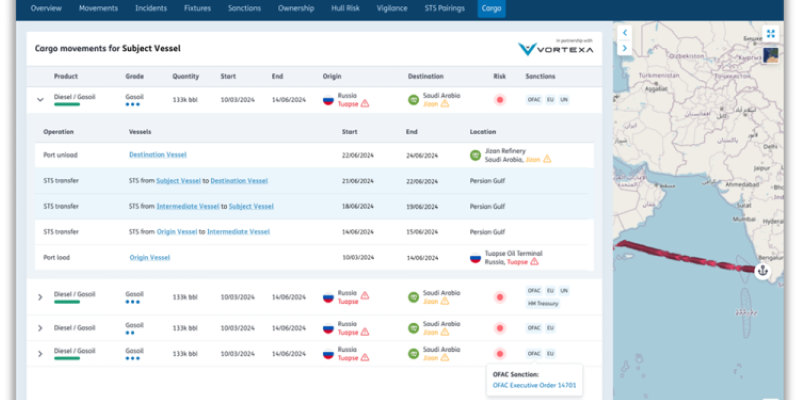Expand the last Diesel / Gasoil cargo row
Image resolution: width=800 pixels, height=400 pixels.
click(41, 353)
